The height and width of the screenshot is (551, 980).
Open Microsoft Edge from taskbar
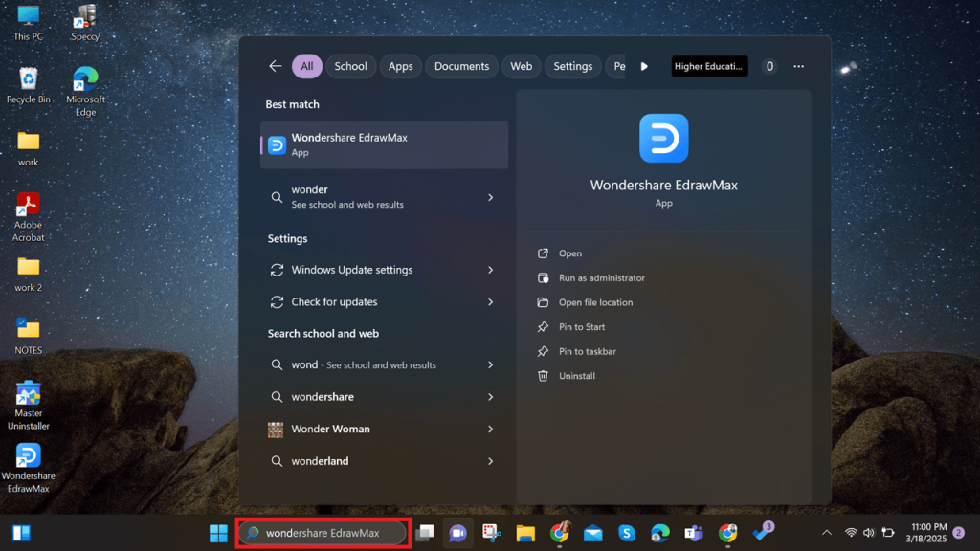[660, 533]
